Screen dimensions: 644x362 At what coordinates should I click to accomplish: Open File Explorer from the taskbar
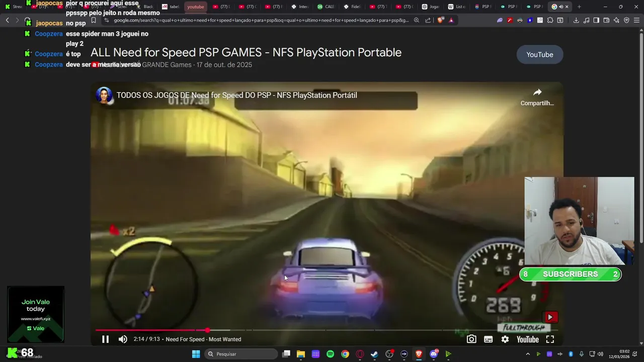(301, 354)
